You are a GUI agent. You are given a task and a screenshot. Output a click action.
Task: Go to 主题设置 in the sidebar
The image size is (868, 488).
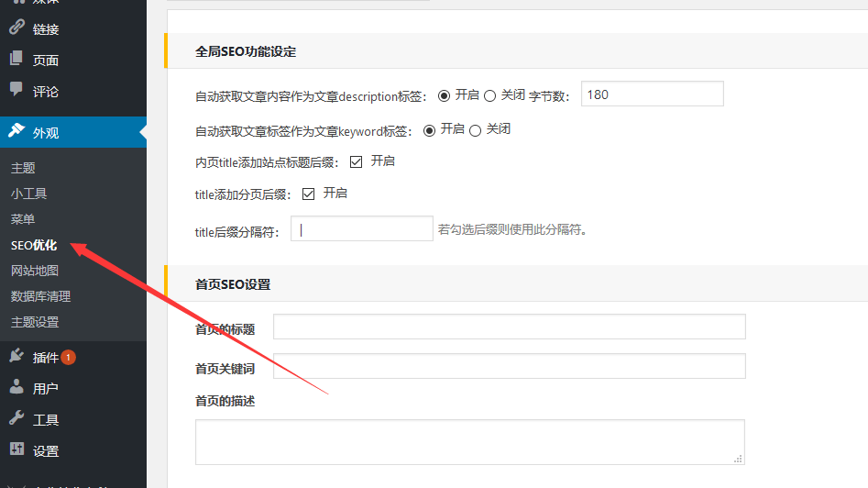point(35,322)
